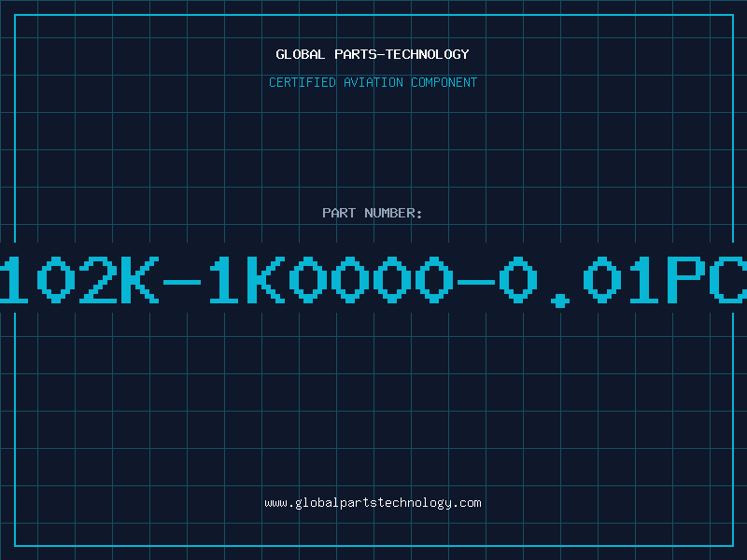
Task: Click the second dash after 1K0000
Action: tap(476, 283)
